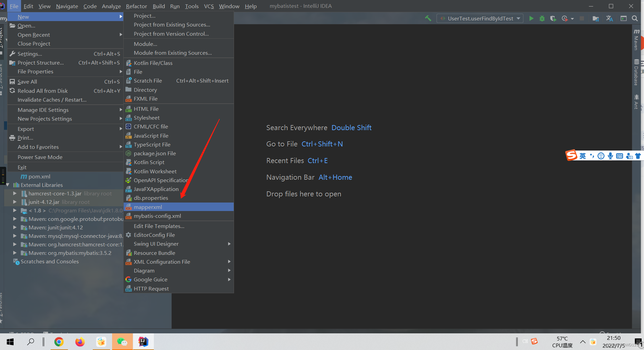
Task: Expand Maven: junit:junit:4.12 node
Action: tap(15, 227)
